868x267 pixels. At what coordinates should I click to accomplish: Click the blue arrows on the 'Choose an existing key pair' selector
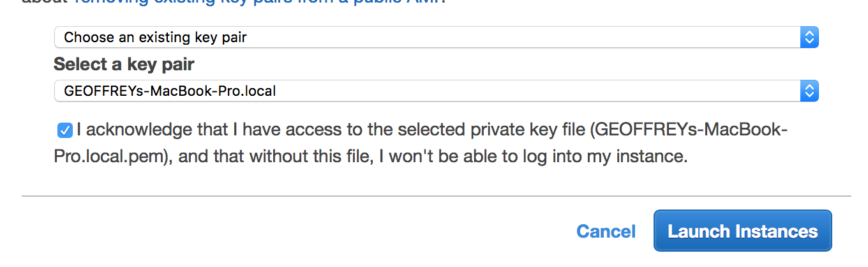tap(809, 38)
